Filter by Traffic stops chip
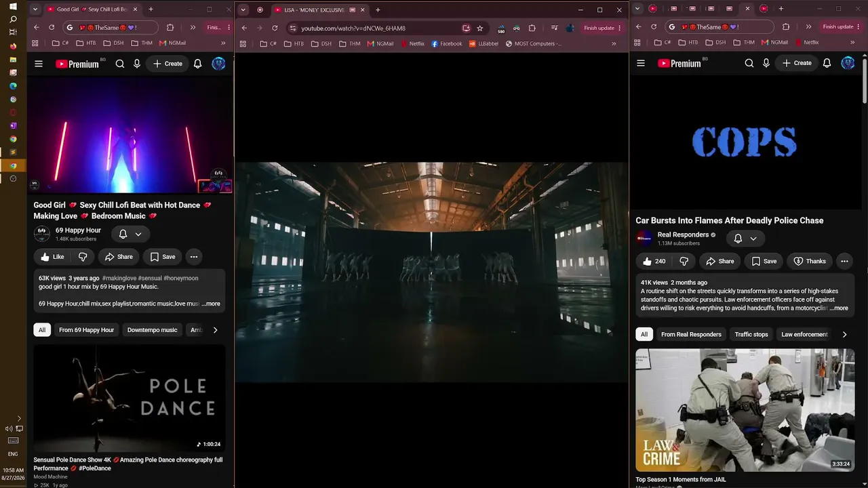Screen dimensions: 868x488 click(751, 334)
